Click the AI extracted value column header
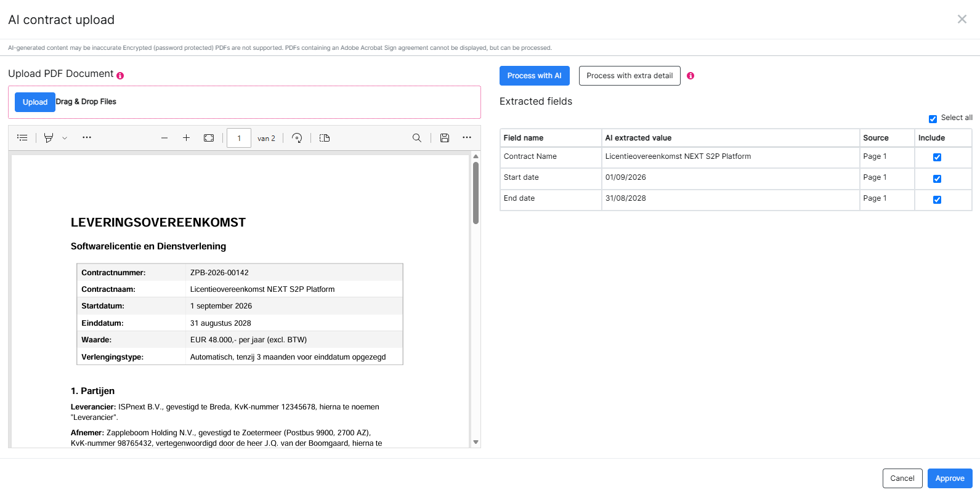The width and height of the screenshot is (980, 495). click(731, 138)
